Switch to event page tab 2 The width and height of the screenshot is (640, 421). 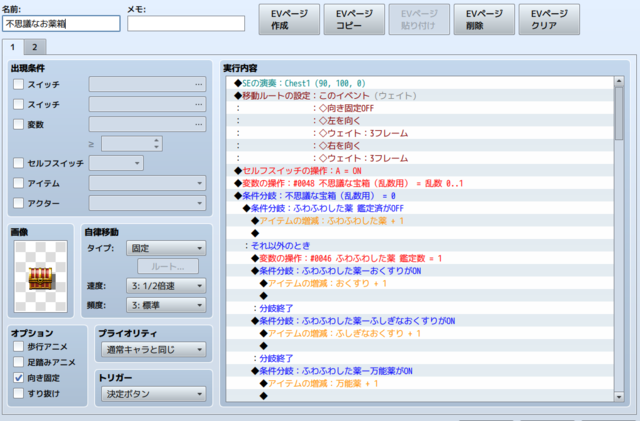coord(35,47)
